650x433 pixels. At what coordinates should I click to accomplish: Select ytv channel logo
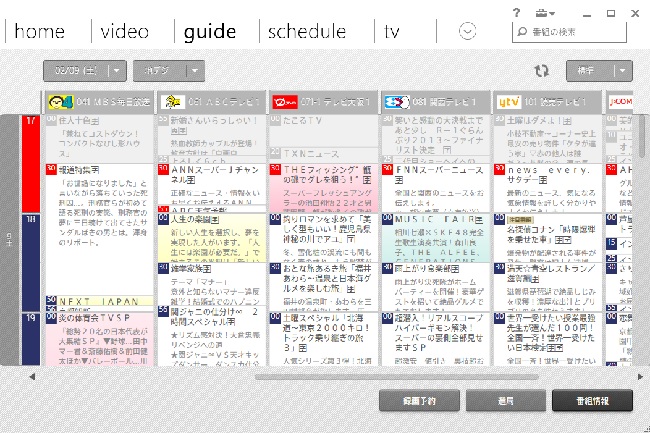(x=509, y=102)
